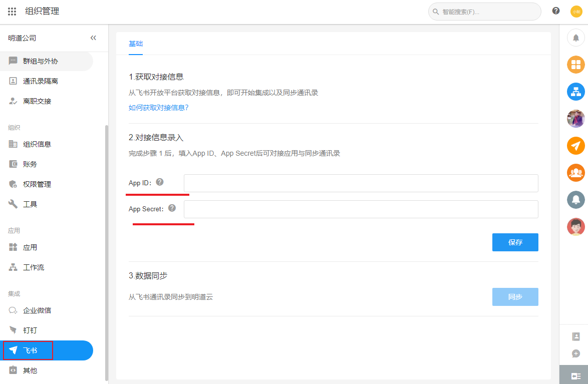Click App ID help icon
This screenshot has width=588, height=384.
[x=160, y=182]
